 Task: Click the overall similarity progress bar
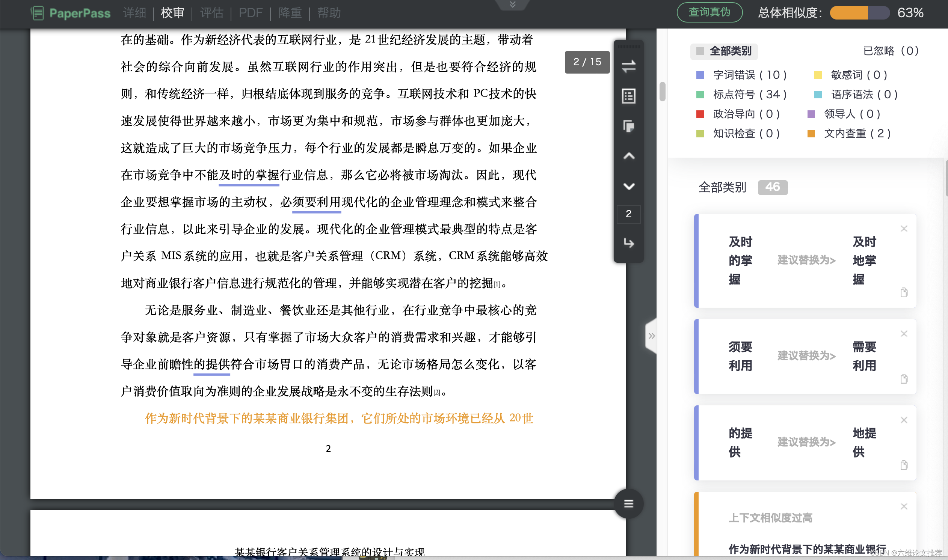(x=860, y=13)
